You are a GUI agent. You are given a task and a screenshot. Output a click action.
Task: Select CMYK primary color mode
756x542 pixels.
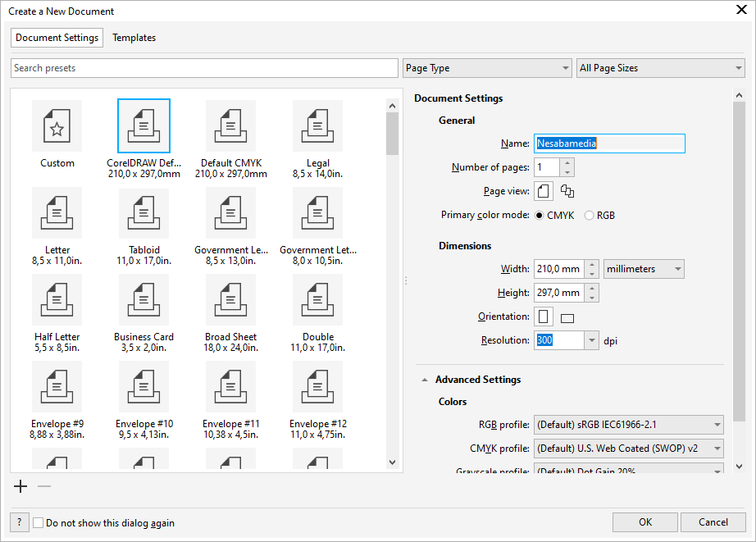(x=540, y=216)
